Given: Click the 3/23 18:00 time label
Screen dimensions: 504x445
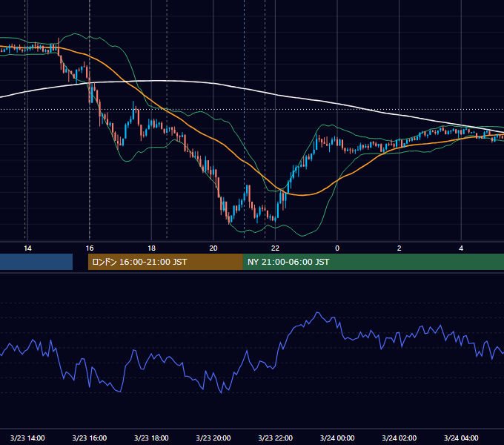Looking at the screenshot, I should 151,438.
